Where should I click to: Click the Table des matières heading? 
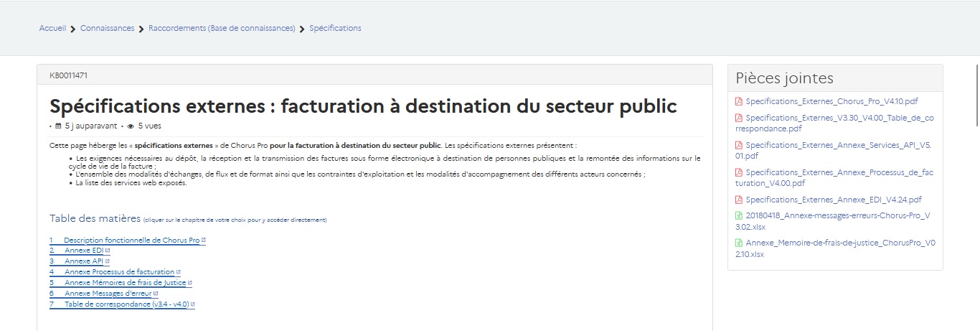point(95,218)
